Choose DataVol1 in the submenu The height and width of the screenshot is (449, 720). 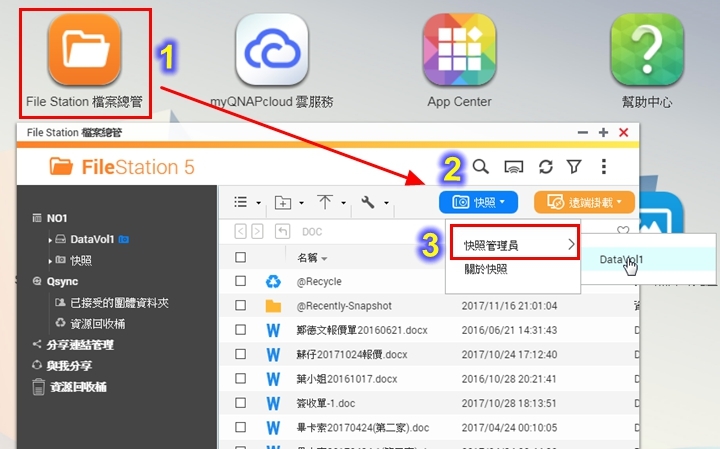tap(621, 259)
